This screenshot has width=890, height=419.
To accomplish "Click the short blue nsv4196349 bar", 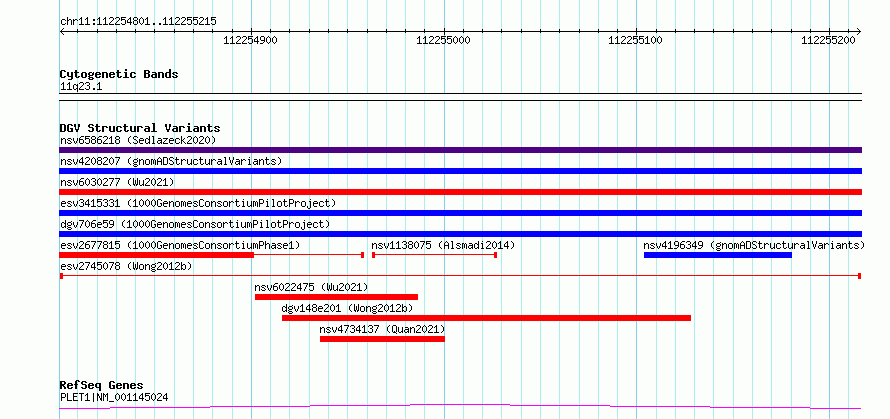I will tap(717, 255).
